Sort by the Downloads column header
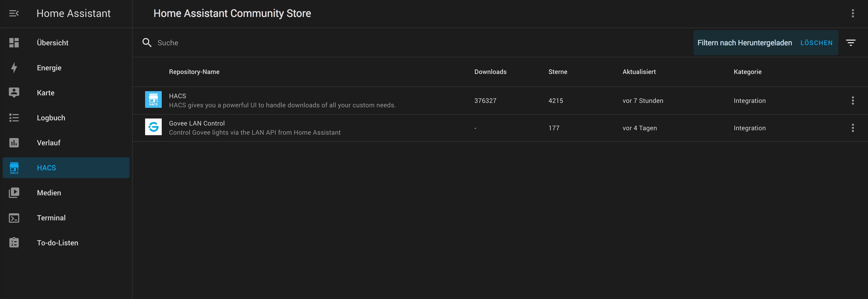The width and height of the screenshot is (868, 299). pyautogui.click(x=490, y=72)
